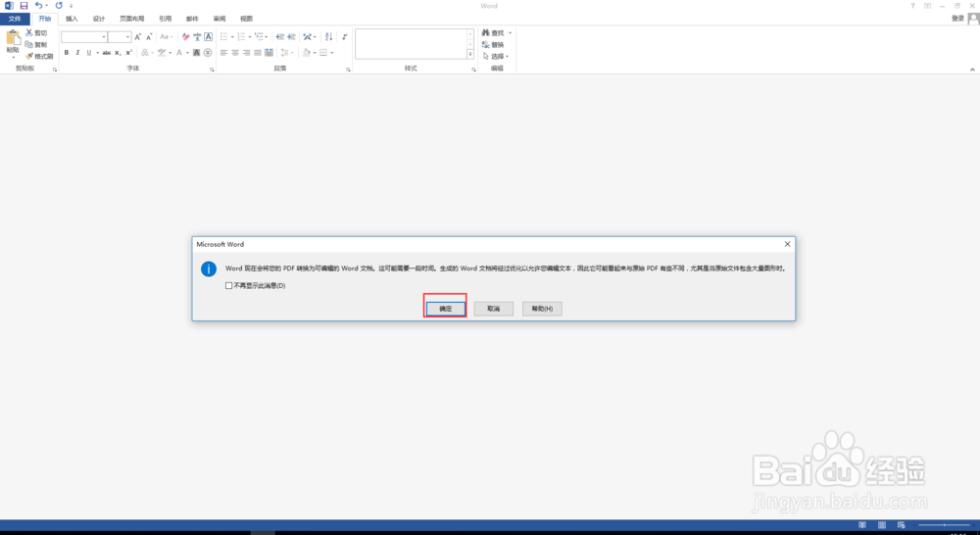980x535 pixels.
Task: Expand the Customize Quick Access Toolbar arrow
Action: [x=72, y=6]
